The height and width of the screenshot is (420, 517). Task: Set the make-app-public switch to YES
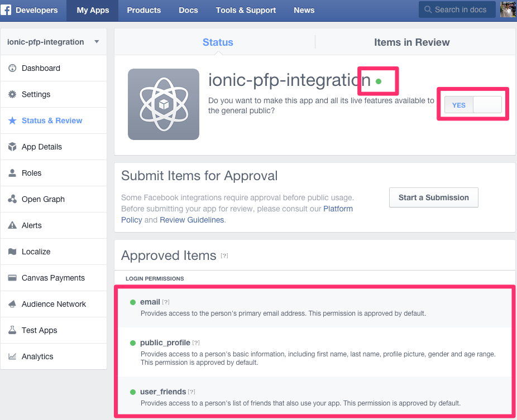click(458, 105)
